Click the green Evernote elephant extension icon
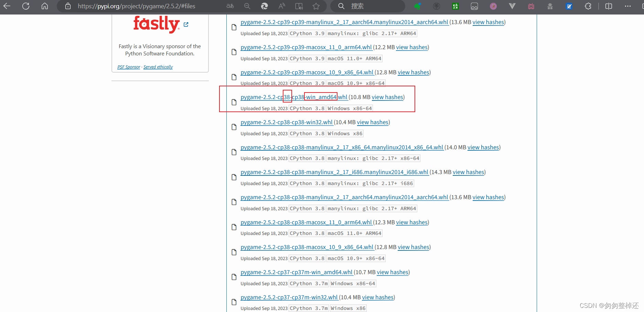This screenshot has height=312, width=644. pyautogui.click(x=417, y=6)
